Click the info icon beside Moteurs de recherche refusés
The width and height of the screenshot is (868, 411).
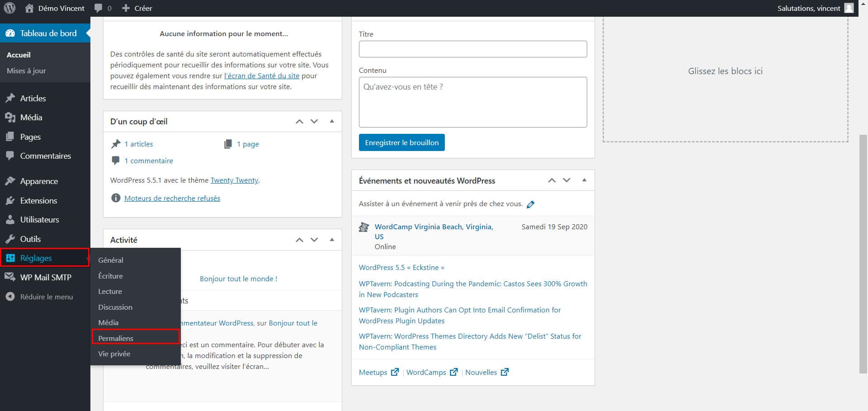click(x=116, y=198)
